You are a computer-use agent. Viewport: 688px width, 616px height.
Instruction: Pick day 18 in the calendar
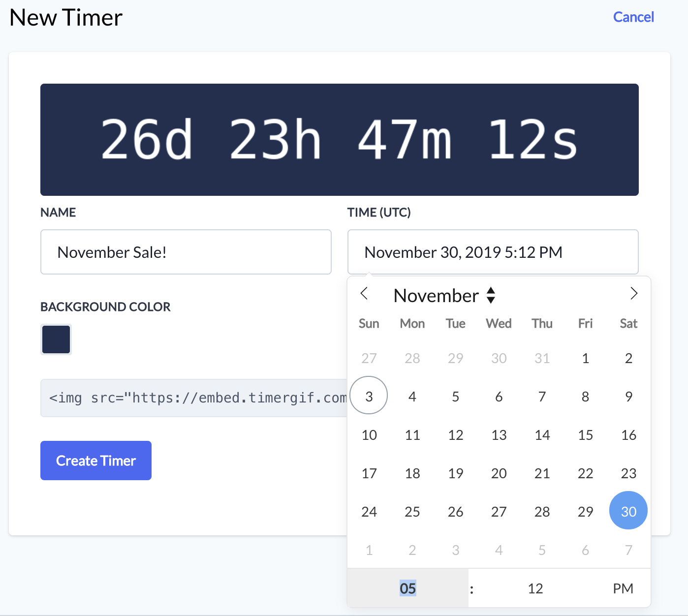[412, 473]
